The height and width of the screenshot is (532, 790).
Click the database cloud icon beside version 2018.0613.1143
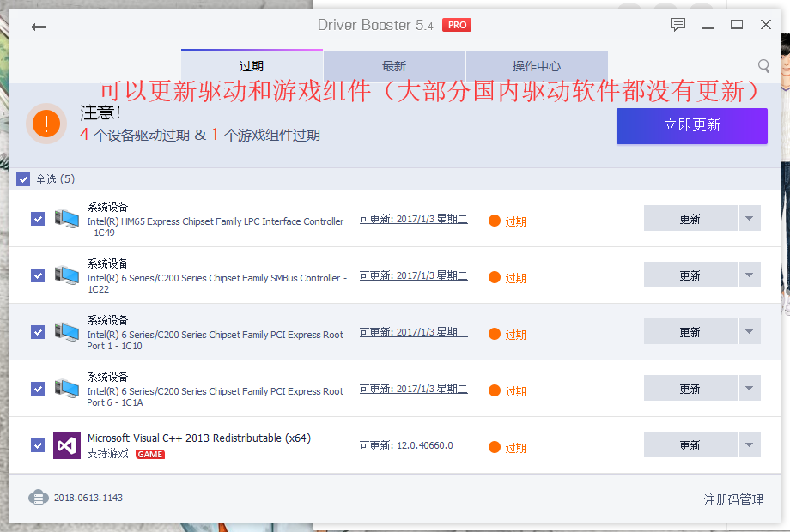click(39, 498)
